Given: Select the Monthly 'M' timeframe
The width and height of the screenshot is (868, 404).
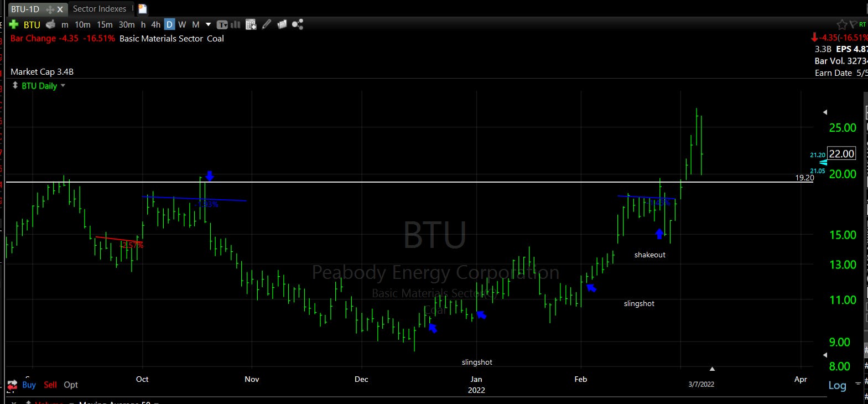Looking at the screenshot, I should (x=195, y=24).
